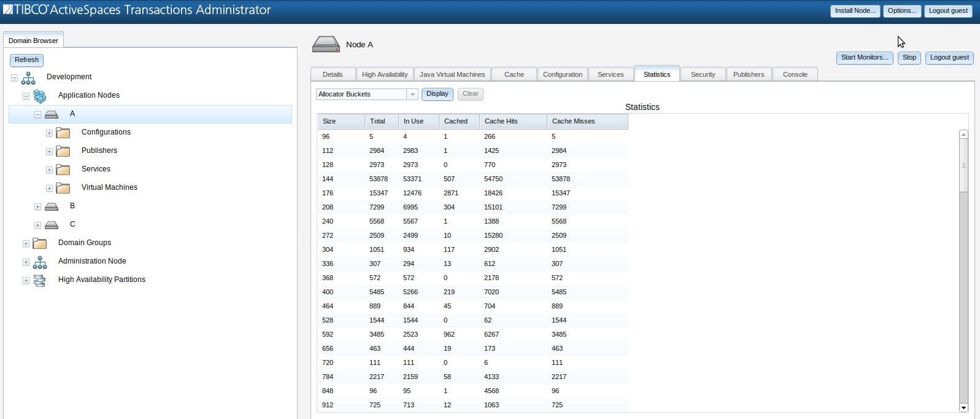Open the Java Virtual Machines tab
The image size is (980, 419).
[x=452, y=74]
